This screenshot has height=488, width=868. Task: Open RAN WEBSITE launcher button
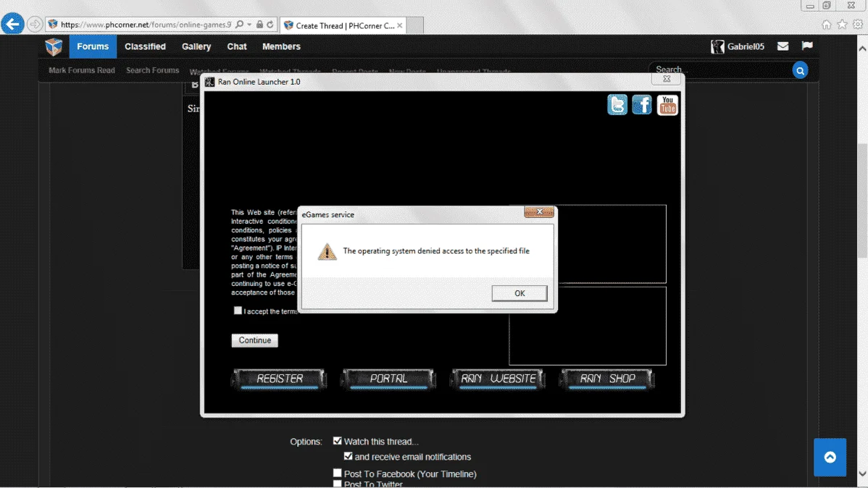point(498,379)
